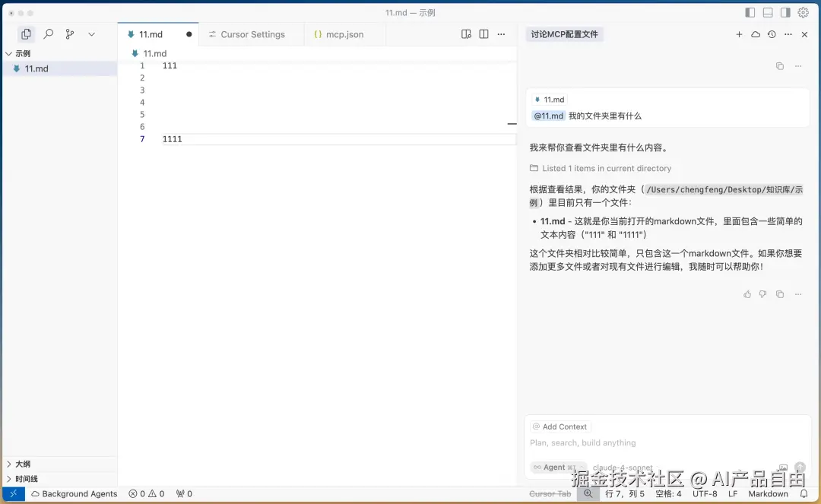Click the @11.md mention in message

[x=548, y=116]
